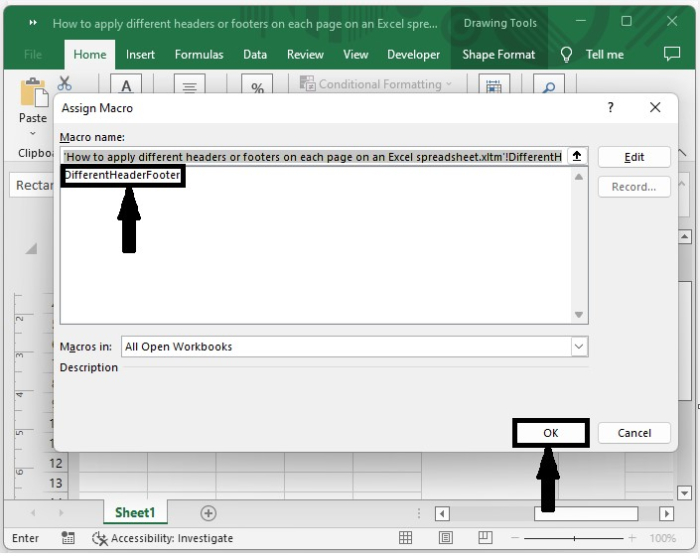The height and width of the screenshot is (559, 700).
Task: Open the Paste options dropdown arrow
Action: (33, 133)
